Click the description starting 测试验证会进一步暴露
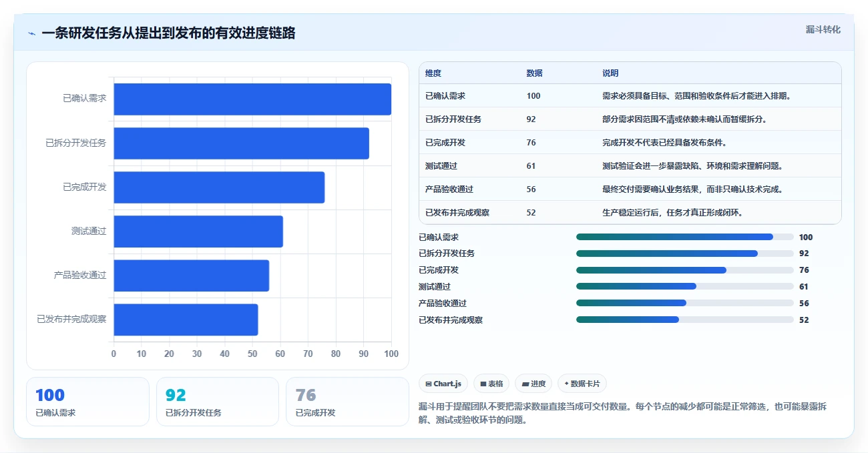The height and width of the screenshot is (453, 868). pos(693,166)
